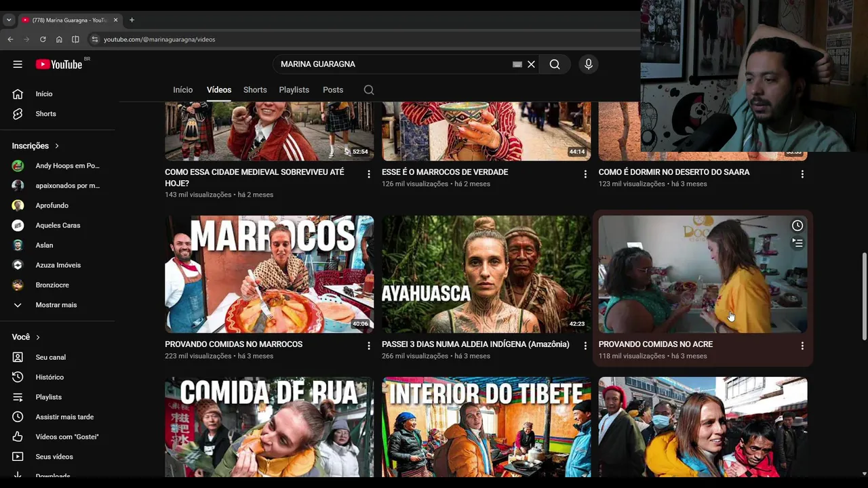868x488 pixels.
Task: Click the YouTube logo
Action: (59, 64)
